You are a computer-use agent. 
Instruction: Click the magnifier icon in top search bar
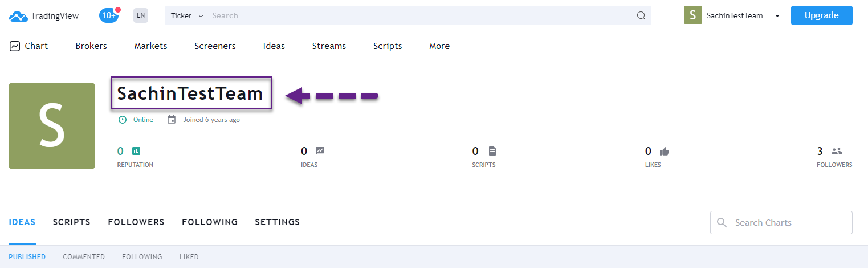coord(641,15)
